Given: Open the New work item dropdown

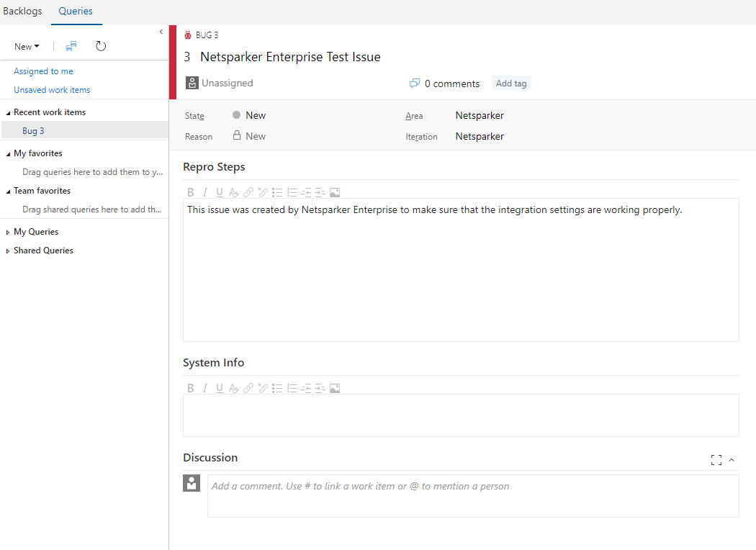Looking at the screenshot, I should (26, 45).
